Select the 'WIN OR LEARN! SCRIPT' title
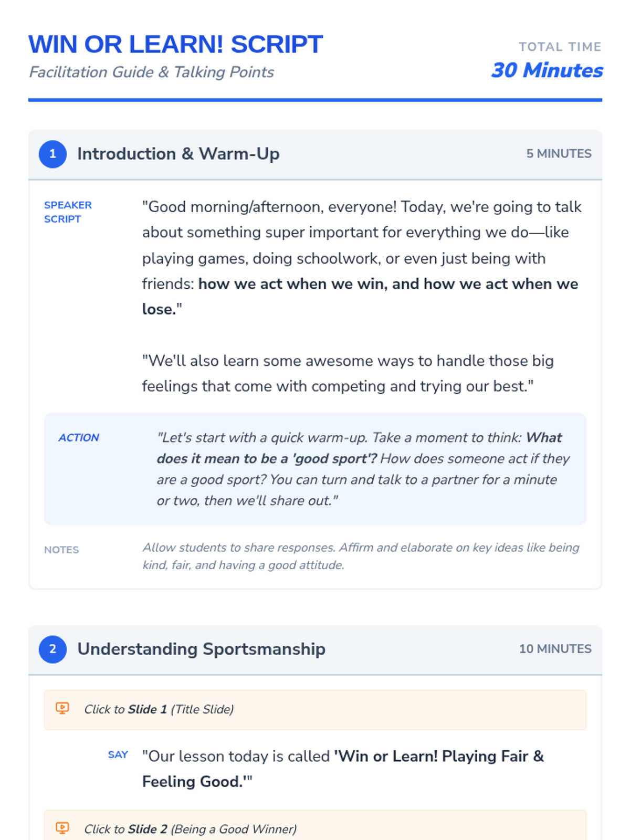The width and height of the screenshot is (630, 840). pos(175,45)
